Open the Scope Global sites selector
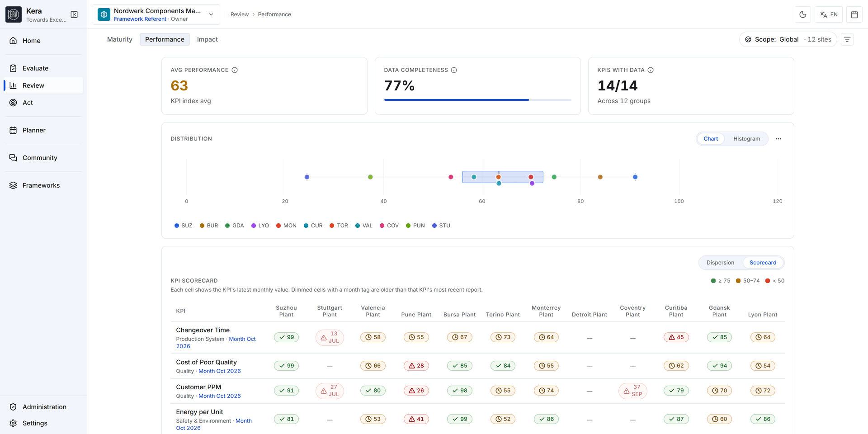868x434 pixels. point(788,39)
